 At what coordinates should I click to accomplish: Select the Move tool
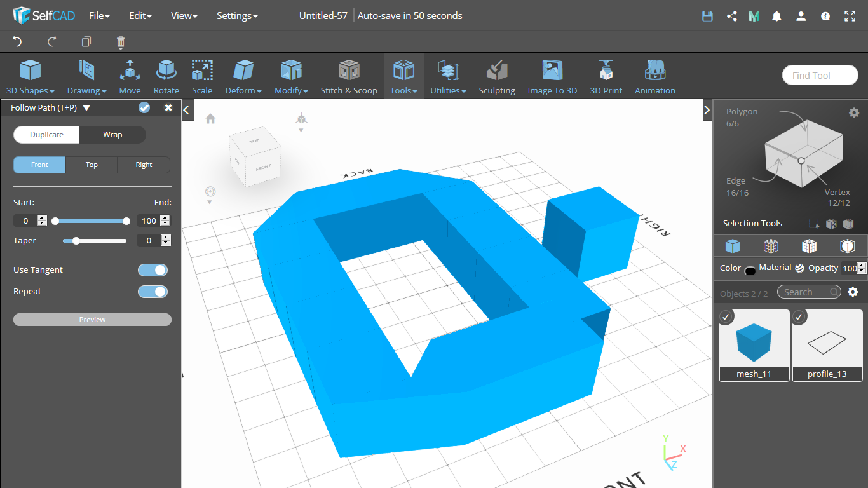[130, 77]
